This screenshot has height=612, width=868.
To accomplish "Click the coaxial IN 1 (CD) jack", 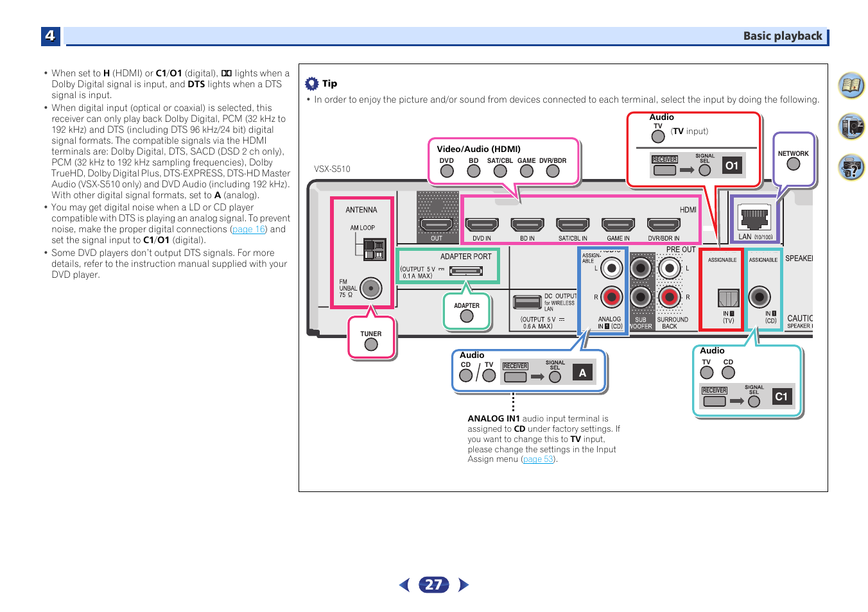I will pyautogui.click(x=759, y=297).
